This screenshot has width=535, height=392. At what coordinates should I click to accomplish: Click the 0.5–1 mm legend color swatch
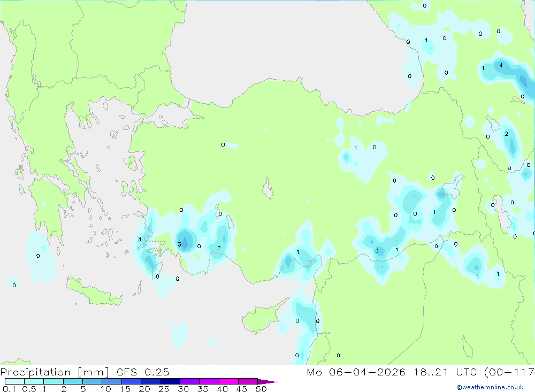pos(34,381)
